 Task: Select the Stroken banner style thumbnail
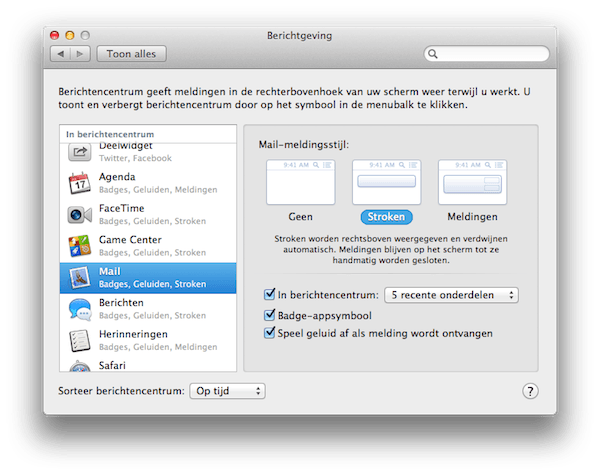click(x=386, y=182)
